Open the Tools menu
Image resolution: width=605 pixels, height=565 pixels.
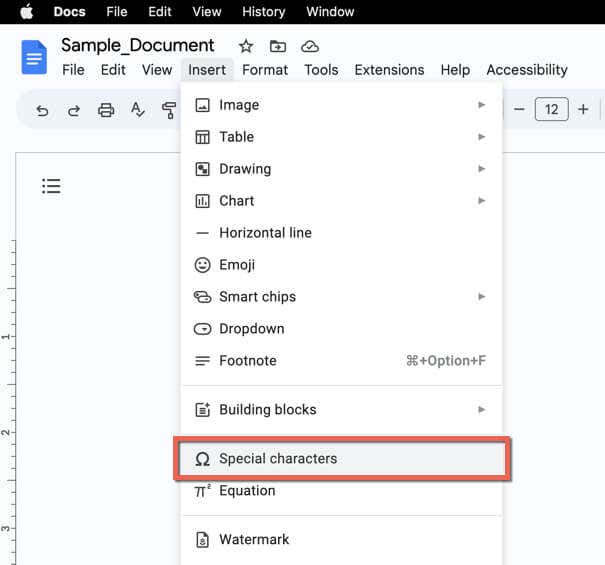click(x=321, y=70)
